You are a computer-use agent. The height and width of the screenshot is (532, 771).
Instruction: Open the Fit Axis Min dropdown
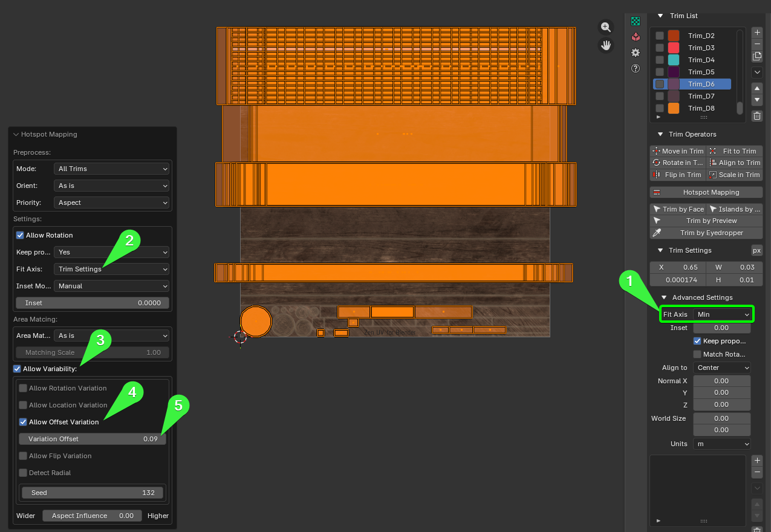click(x=722, y=314)
